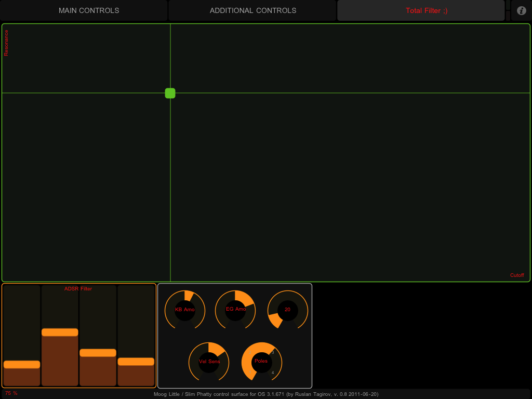Click the Cutoff label on XY pad
The image size is (532, 399).
click(516, 275)
